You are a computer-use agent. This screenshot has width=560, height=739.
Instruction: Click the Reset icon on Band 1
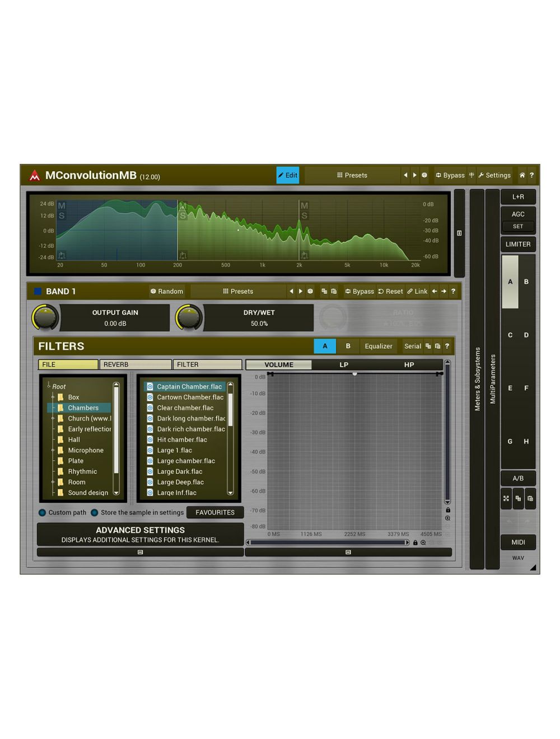pyautogui.click(x=390, y=291)
